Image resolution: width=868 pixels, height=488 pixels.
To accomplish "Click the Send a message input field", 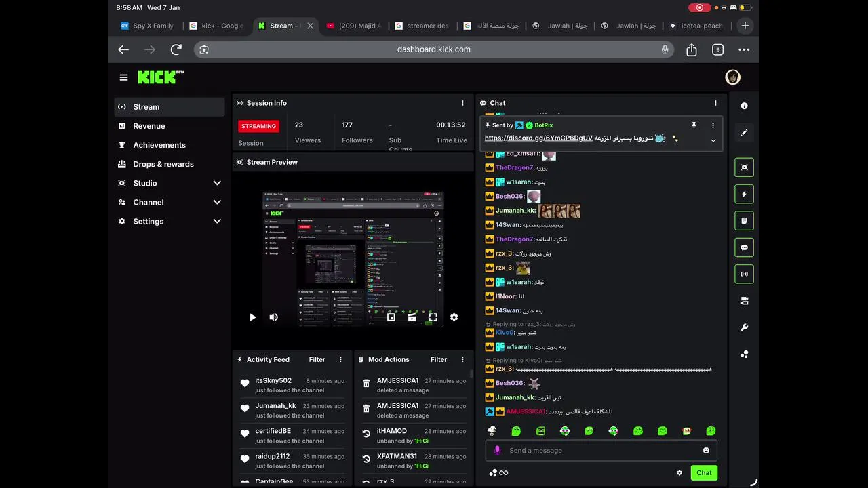I will coord(601,450).
